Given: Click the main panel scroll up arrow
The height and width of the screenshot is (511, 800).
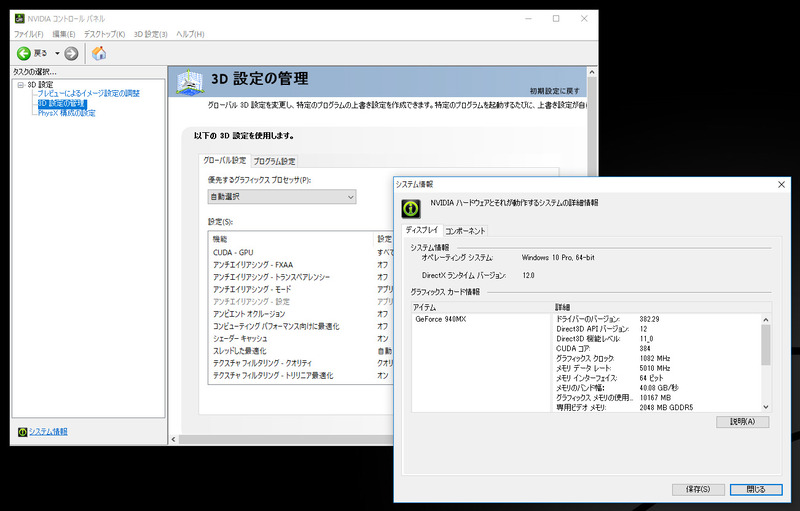Looking at the screenshot, I should pyautogui.click(x=592, y=72).
